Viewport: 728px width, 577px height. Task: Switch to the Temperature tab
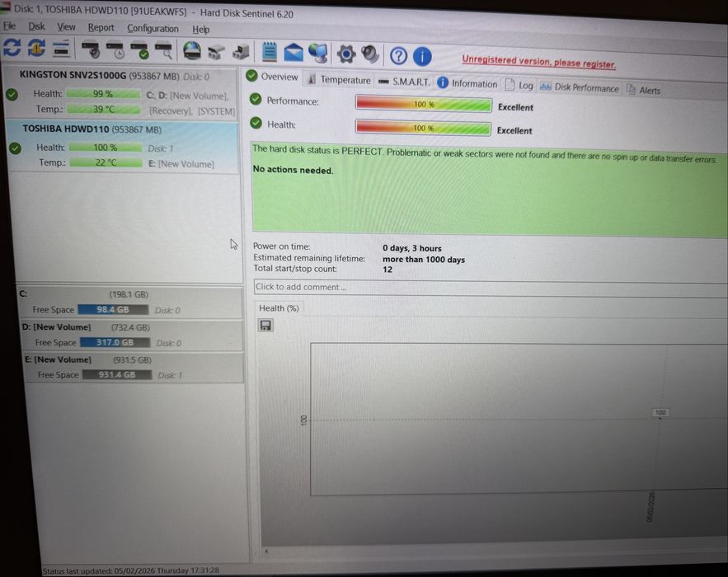pos(339,79)
